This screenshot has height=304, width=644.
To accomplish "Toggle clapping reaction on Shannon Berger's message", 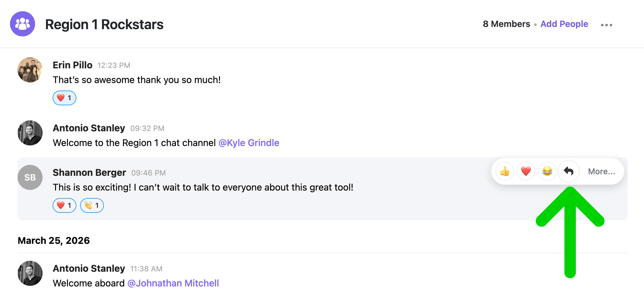I will 92,205.
